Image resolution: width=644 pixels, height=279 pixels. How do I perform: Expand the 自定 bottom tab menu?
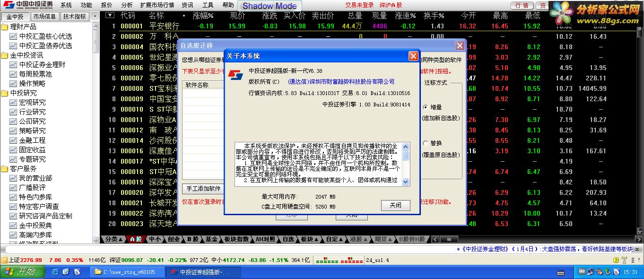(x=334, y=239)
